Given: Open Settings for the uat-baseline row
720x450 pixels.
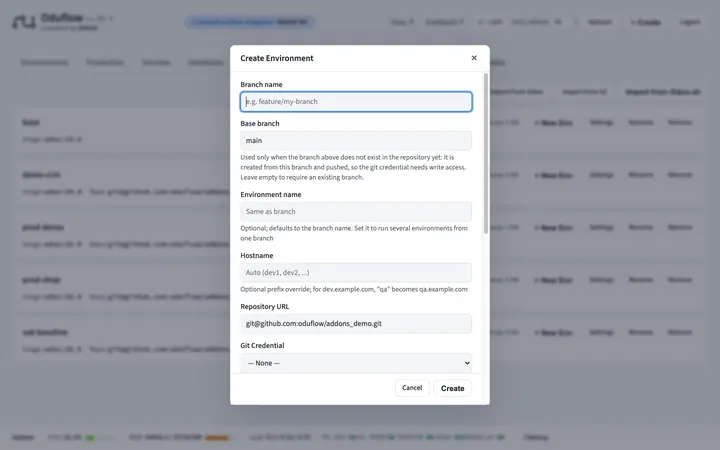Looking at the screenshot, I should [602, 332].
